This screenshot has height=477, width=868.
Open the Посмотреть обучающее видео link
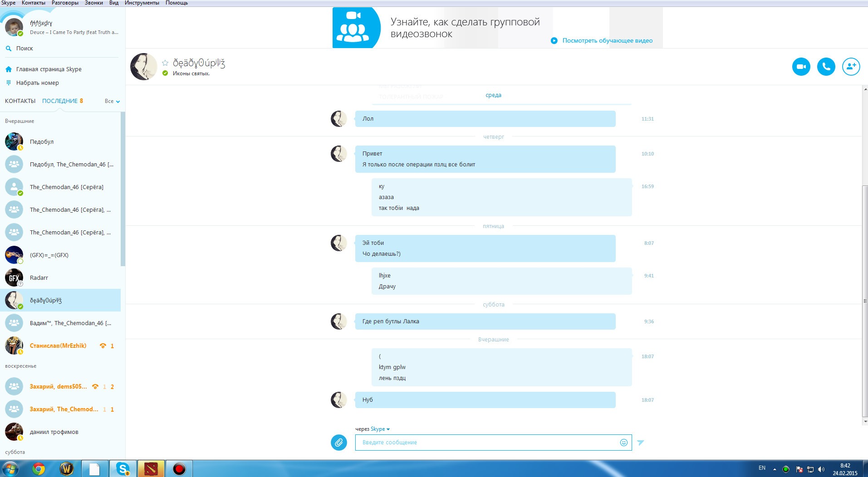(x=607, y=41)
